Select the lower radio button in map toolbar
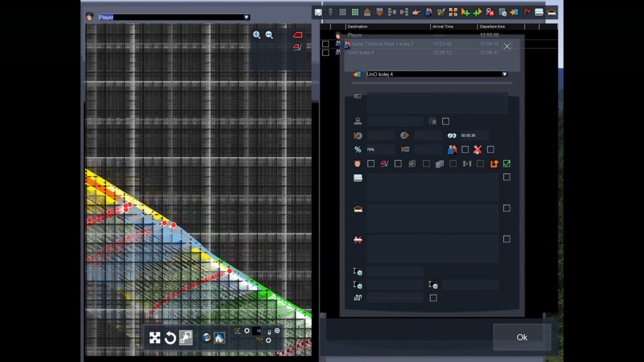Viewport: 644px width, 362px height. point(268,340)
